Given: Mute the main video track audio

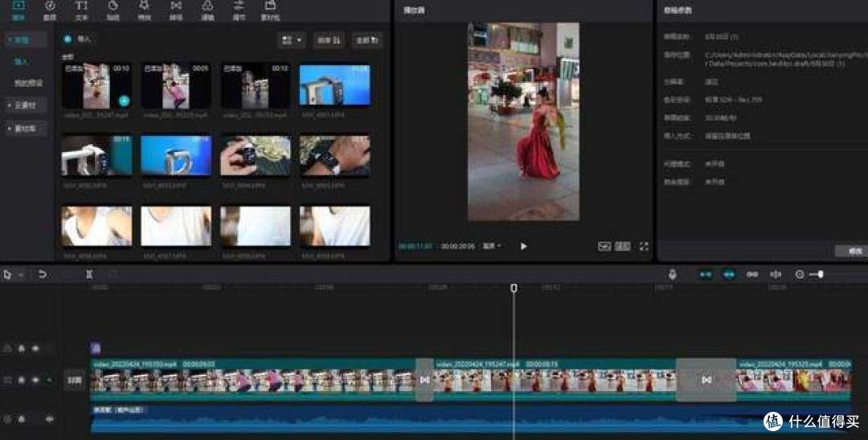Looking at the screenshot, I should (49, 380).
